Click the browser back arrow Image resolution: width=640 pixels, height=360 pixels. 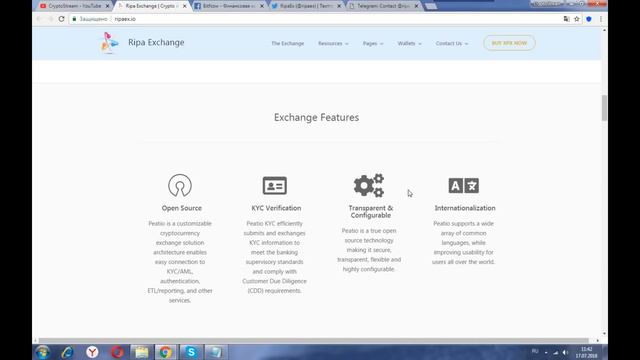[x=39, y=19]
